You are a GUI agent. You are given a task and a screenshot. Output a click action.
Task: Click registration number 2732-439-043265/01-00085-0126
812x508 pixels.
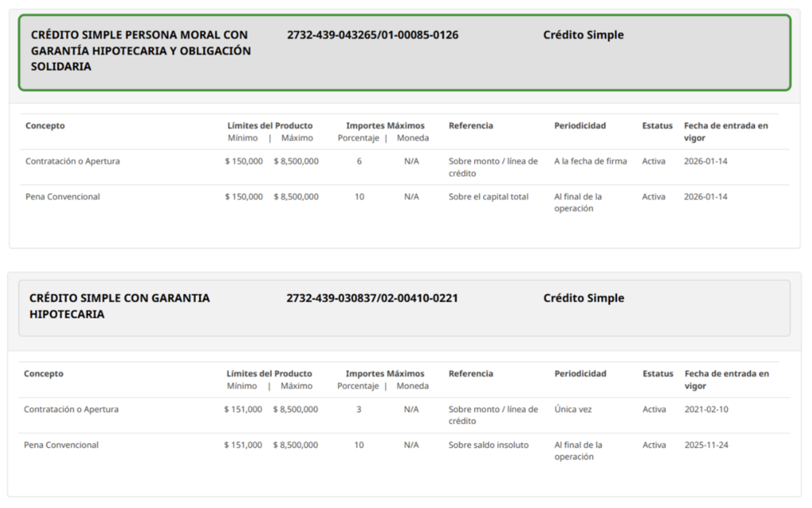pyautogui.click(x=372, y=35)
